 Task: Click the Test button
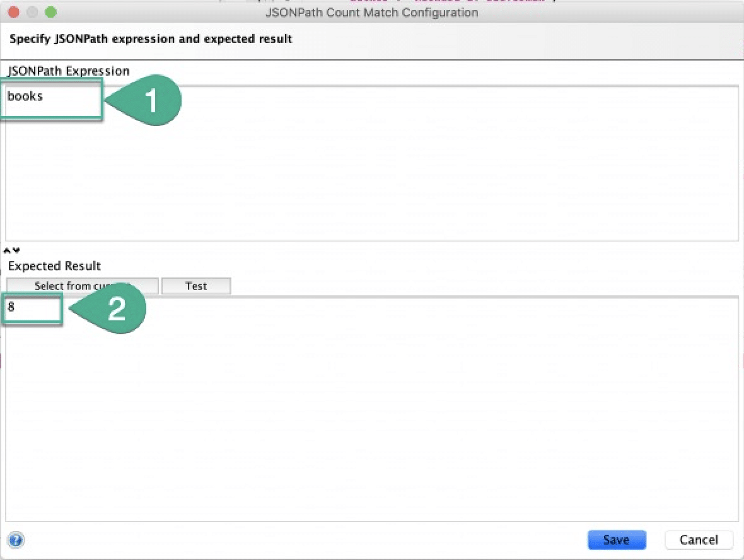(196, 286)
